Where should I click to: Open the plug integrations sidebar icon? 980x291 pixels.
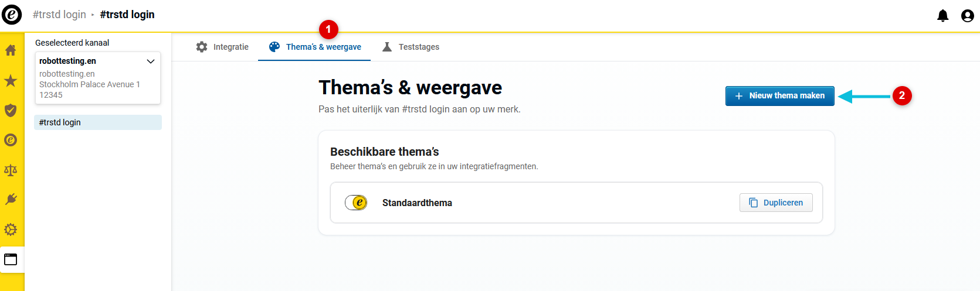pyautogui.click(x=11, y=200)
